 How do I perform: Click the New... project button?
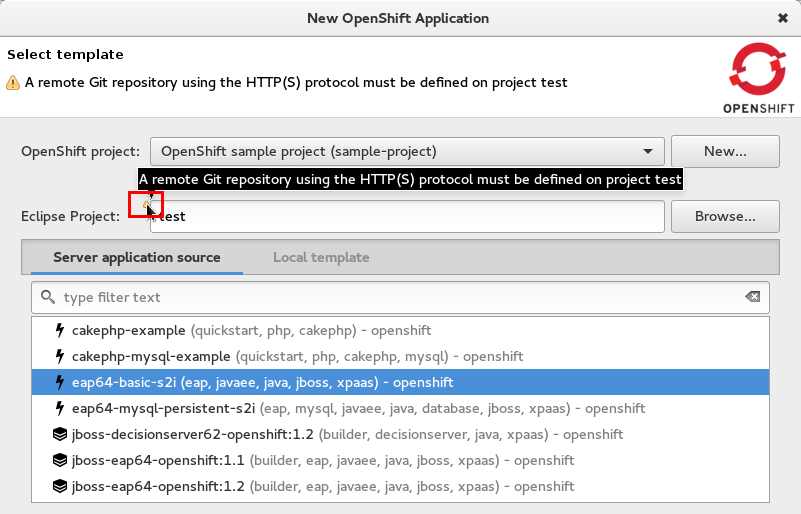pos(725,152)
